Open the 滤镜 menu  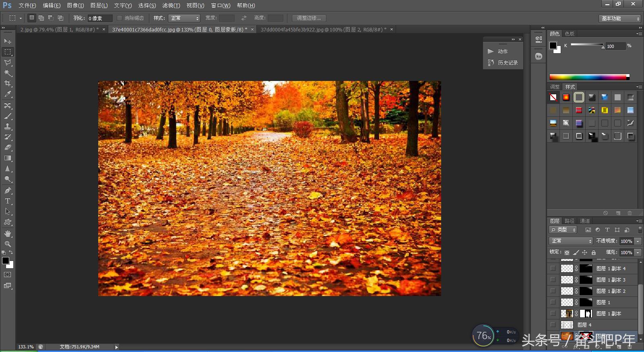(x=171, y=5)
